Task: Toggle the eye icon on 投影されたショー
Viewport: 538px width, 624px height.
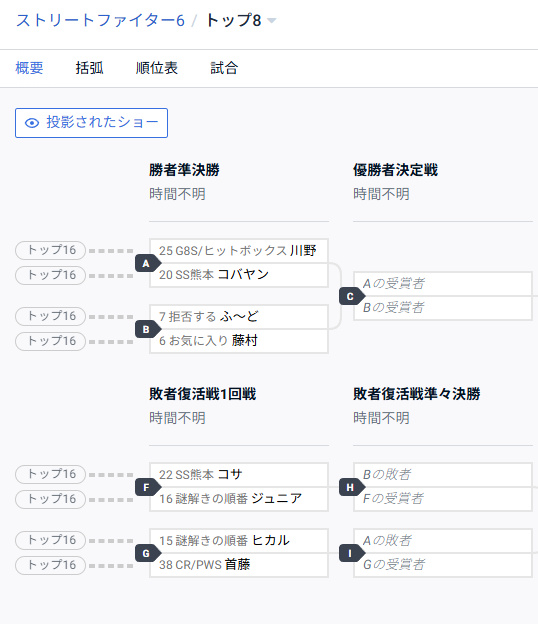Action: (32, 123)
